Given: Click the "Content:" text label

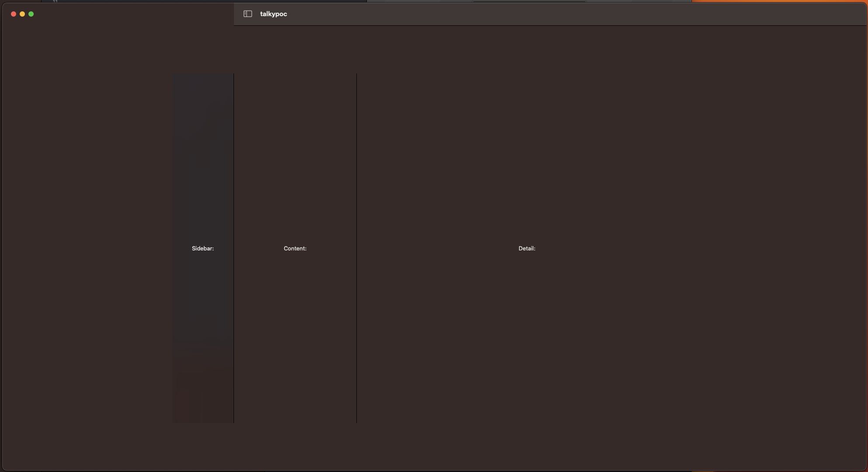Looking at the screenshot, I should pyautogui.click(x=295, y=248).
